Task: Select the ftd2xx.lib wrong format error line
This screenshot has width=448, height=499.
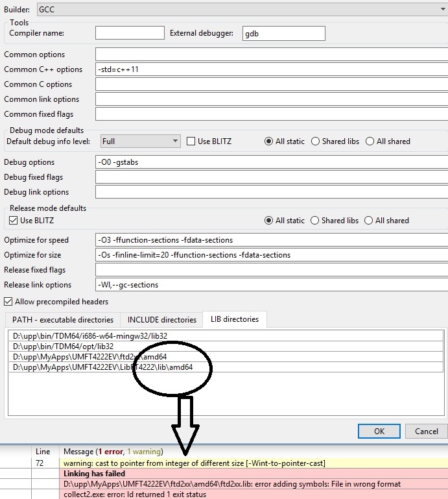Action: coord(232,484)
